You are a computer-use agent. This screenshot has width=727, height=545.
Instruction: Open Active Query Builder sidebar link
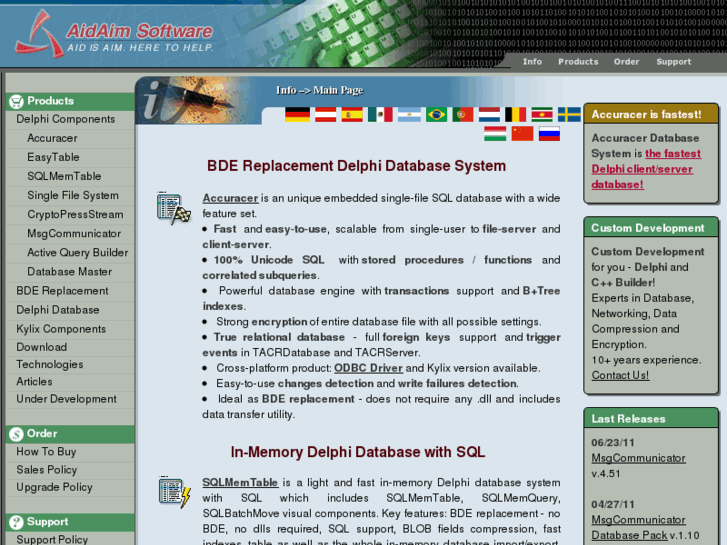coord(77,252)
